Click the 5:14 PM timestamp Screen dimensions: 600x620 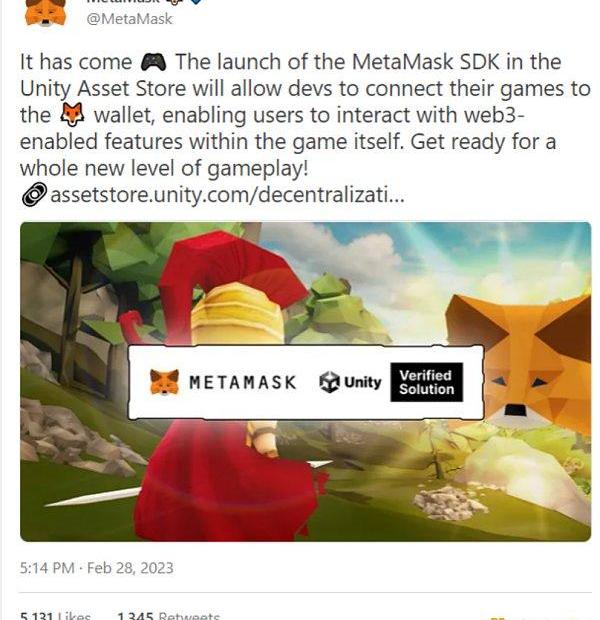[x=47, y=568]
